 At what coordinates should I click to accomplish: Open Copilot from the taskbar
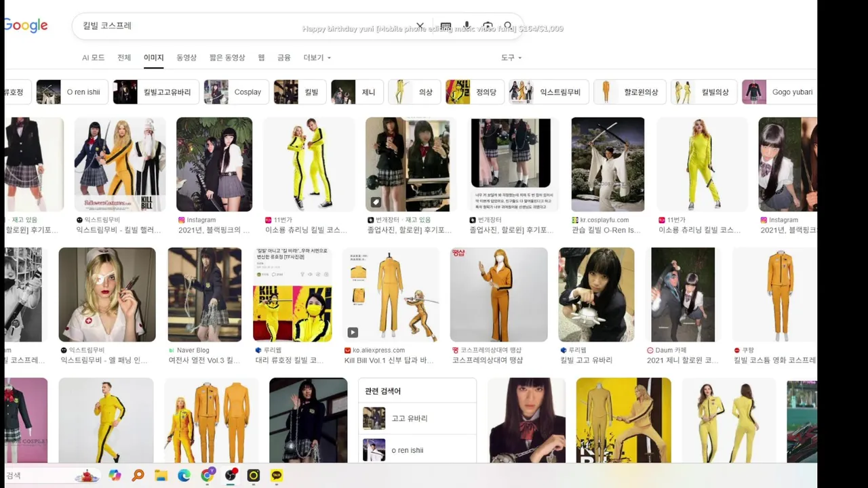click(115, 476)
